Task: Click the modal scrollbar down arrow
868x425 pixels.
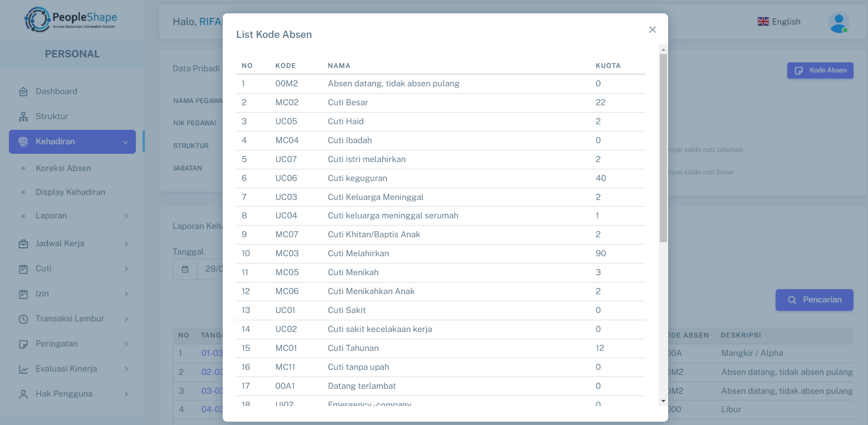Action: pos(663,401)
